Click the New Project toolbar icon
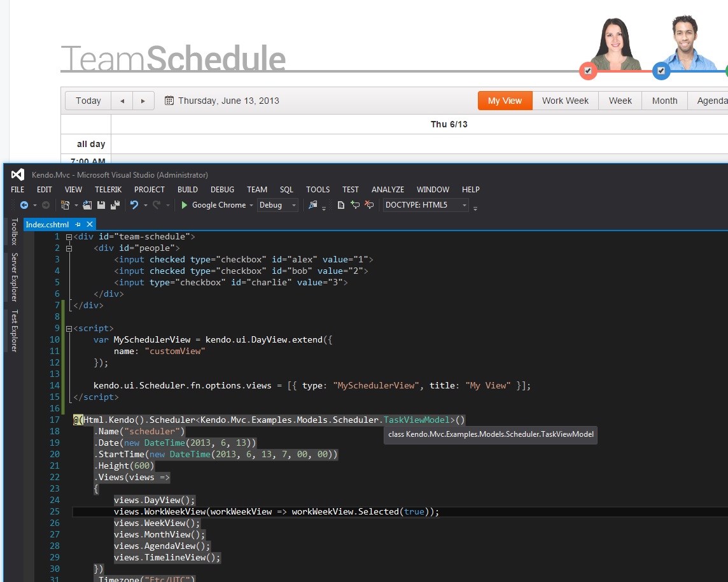Screen dimensions: 728x582 pos(65,205)
